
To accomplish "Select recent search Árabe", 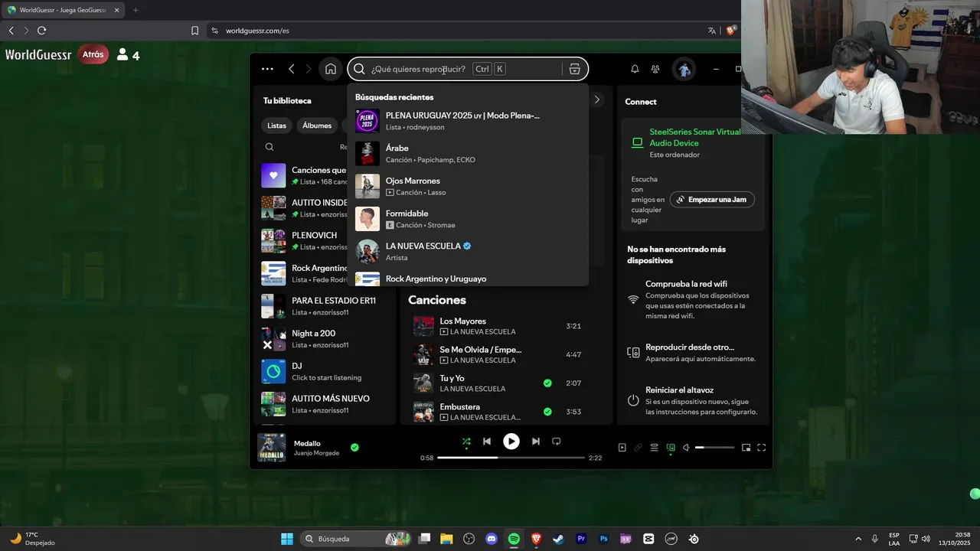I will point(468,154).
